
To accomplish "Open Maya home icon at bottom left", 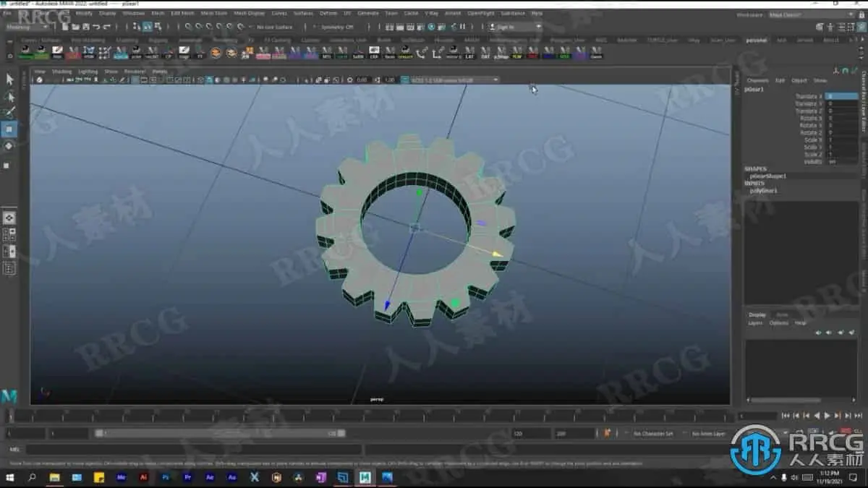I will 9,397.
